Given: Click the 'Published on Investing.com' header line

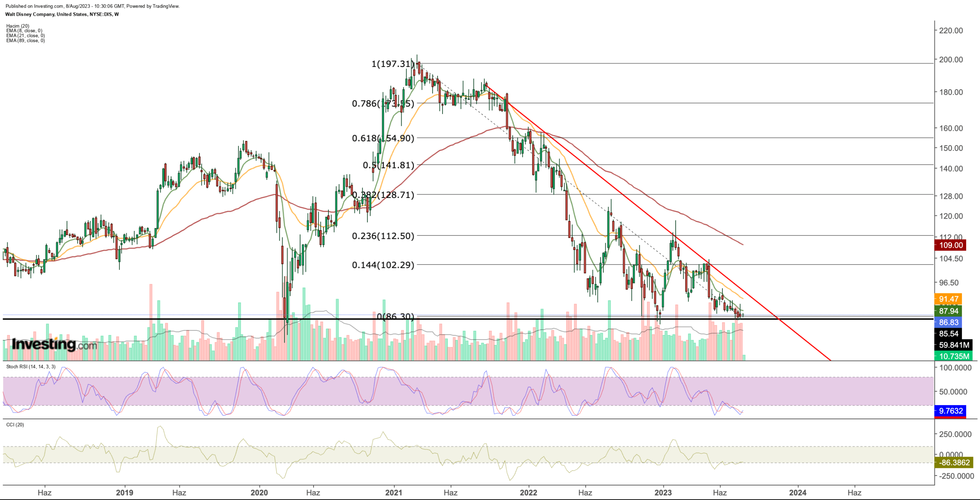Looking at the screenshot, I should click(x=92, y=6).
